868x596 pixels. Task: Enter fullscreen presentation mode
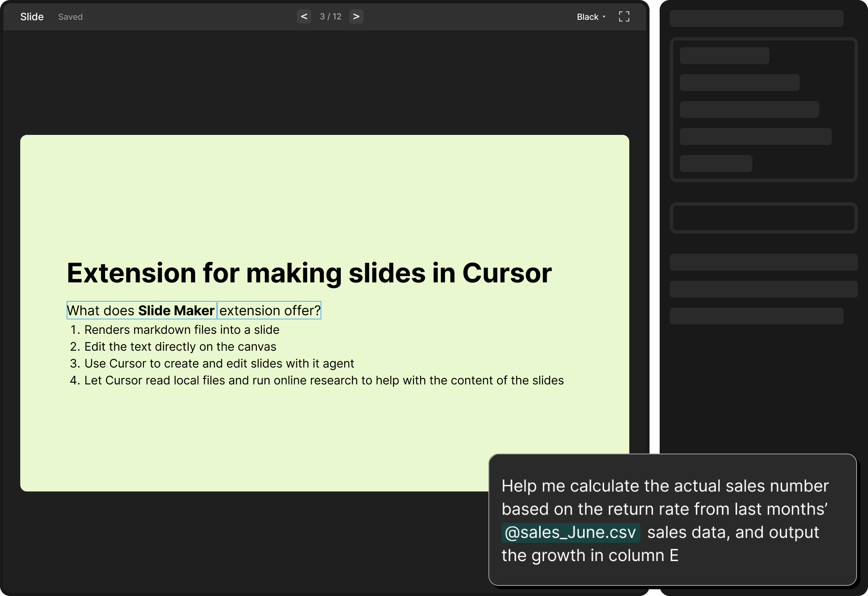[x=624, y=16]
